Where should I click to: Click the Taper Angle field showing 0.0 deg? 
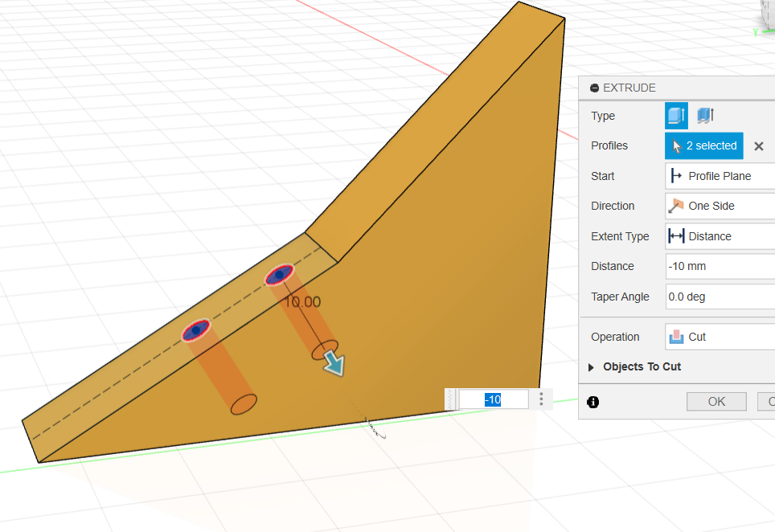tap(720, 297)
